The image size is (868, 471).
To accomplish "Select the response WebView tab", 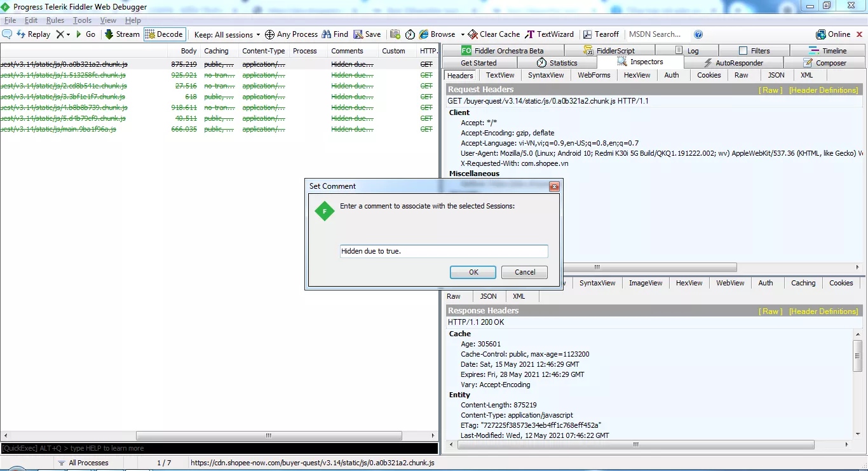I will click(x=730, y=283).
